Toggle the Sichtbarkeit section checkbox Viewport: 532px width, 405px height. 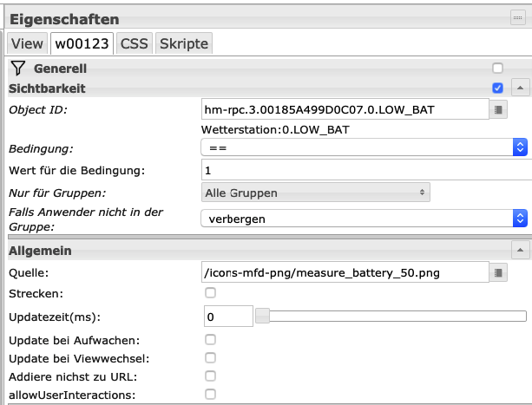pyautogui.click(x=498, y=88)
